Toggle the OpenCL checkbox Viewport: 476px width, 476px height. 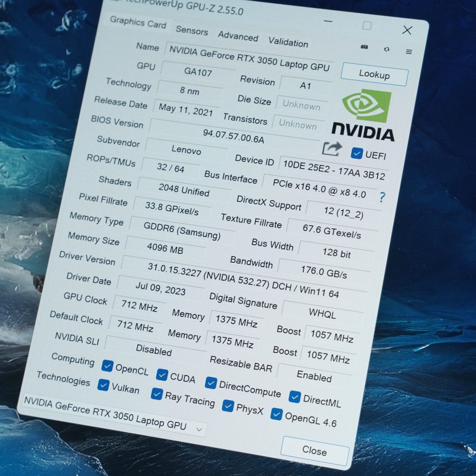click(107, 366)
